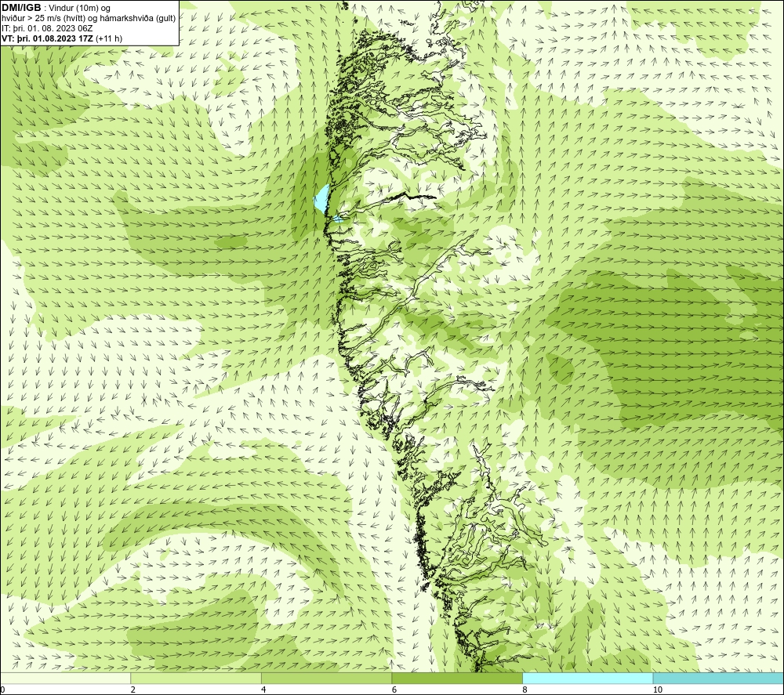784x695 pixels.
Task: Click the legend scale label '8'
Action: point(525,690)
